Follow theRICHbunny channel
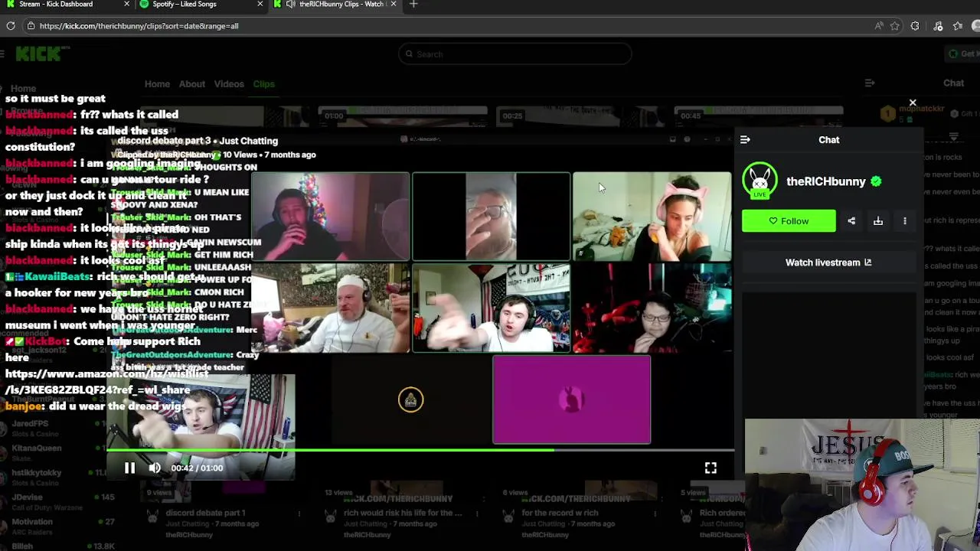Image resolution: width=980 pixels, height=551 pixels. (789, 221)
